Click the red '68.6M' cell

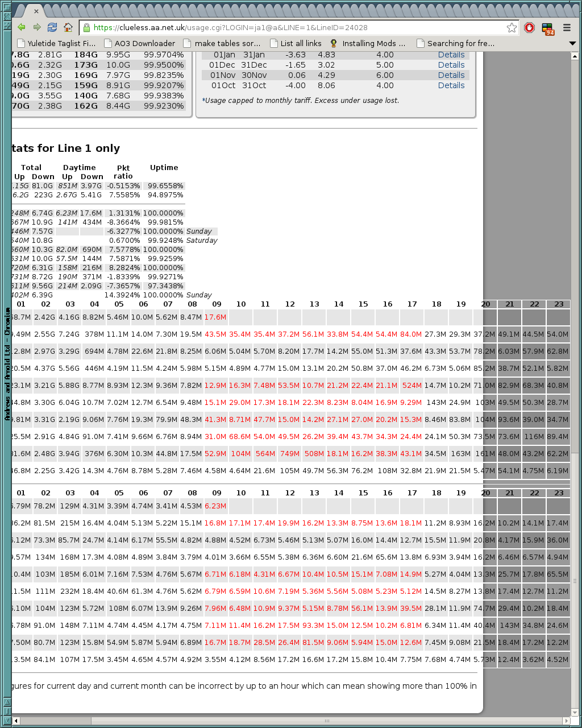pyautogui.click(x=240, y=437)
